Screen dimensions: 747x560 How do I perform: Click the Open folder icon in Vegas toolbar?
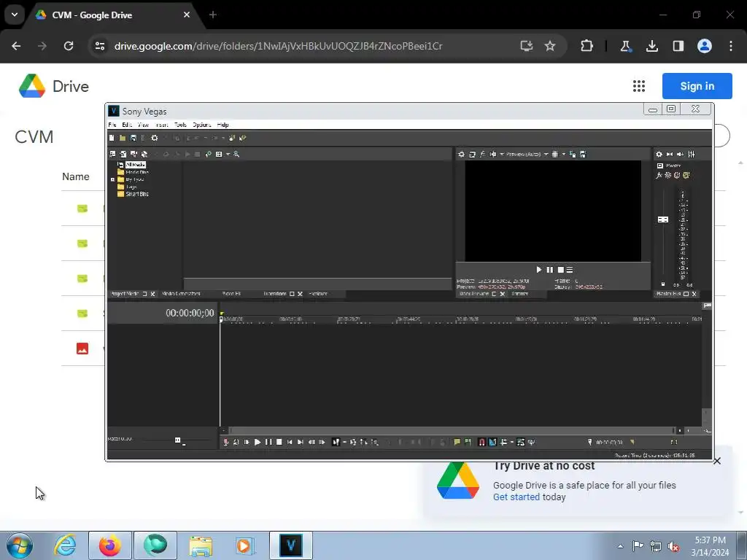[x=123, y=138]
